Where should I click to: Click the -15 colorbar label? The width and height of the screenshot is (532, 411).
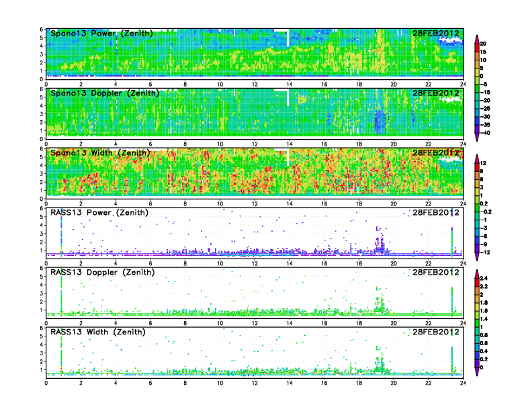pyautogui.click(x=485, y=92)
